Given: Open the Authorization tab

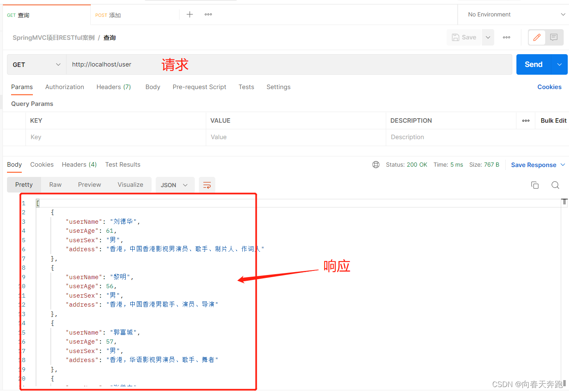Looking at the screenshot, I should pyautogui.click(x=65, y=87).
